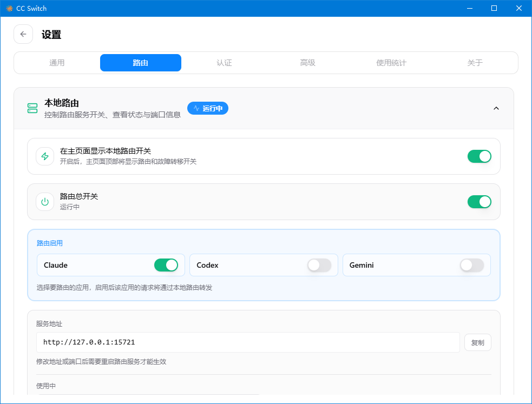
Task: Click 路由总开关 title text
Action: pos(78,196)
